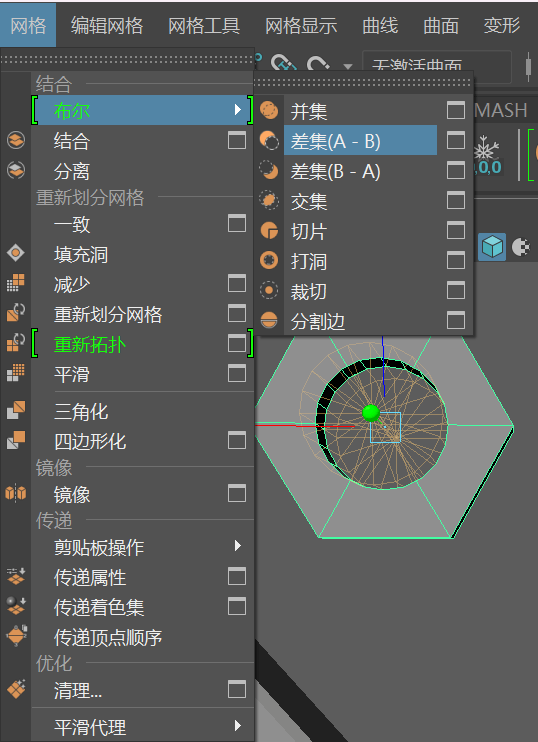Viewport: 538px width, 742px height.
Task: Click the Cleanup (清理) icon
Action: [x=16, y=689]
